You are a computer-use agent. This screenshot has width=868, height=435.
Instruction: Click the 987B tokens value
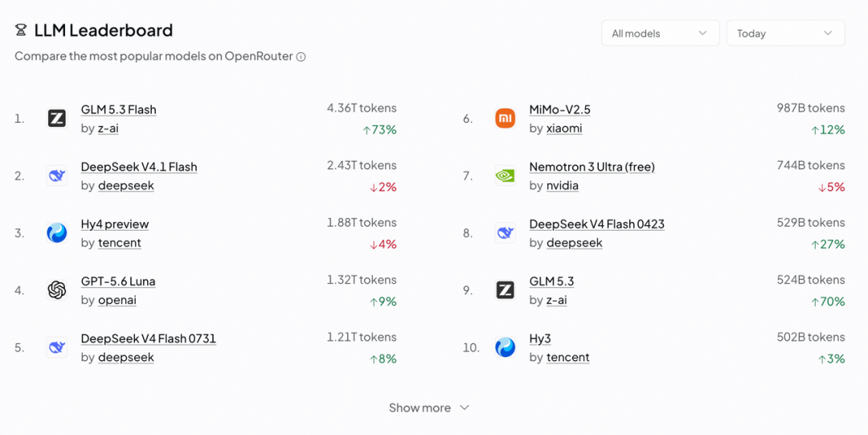(811, 108)
